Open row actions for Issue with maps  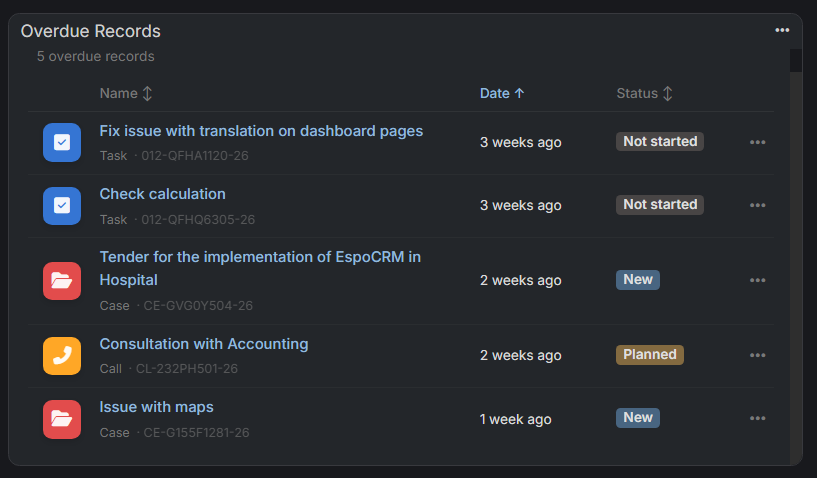click(x=758, y=419)
